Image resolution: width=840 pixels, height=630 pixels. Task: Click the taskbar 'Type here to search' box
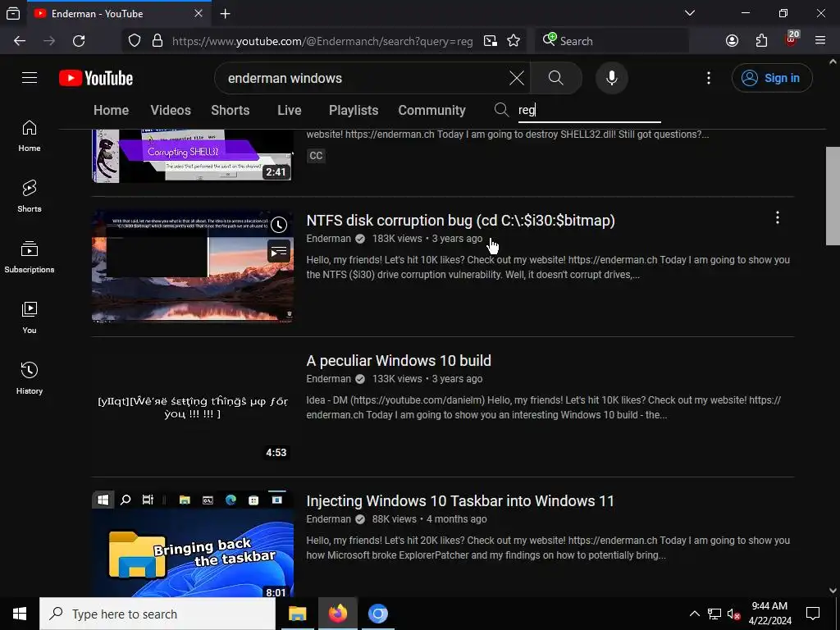click(x=157, y=614)
